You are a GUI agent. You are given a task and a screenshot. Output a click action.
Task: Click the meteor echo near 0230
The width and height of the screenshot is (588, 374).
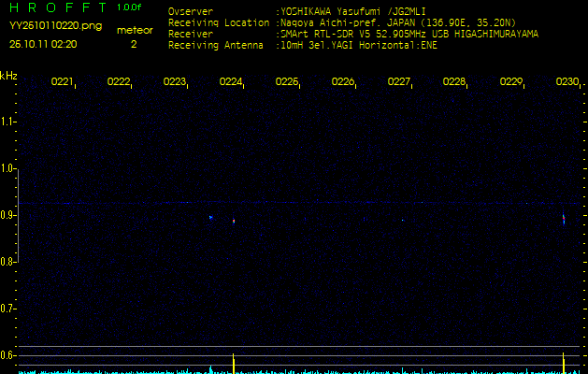coord(564,219)
